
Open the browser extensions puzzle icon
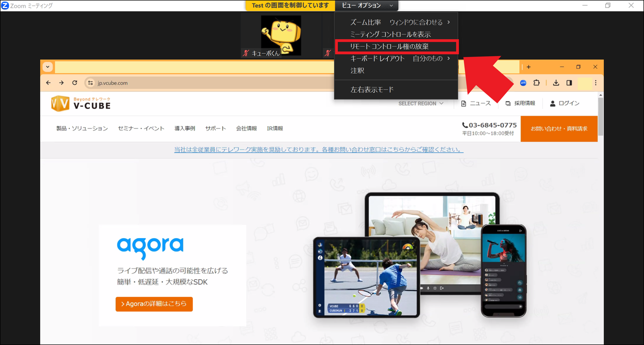click(536, 83)
